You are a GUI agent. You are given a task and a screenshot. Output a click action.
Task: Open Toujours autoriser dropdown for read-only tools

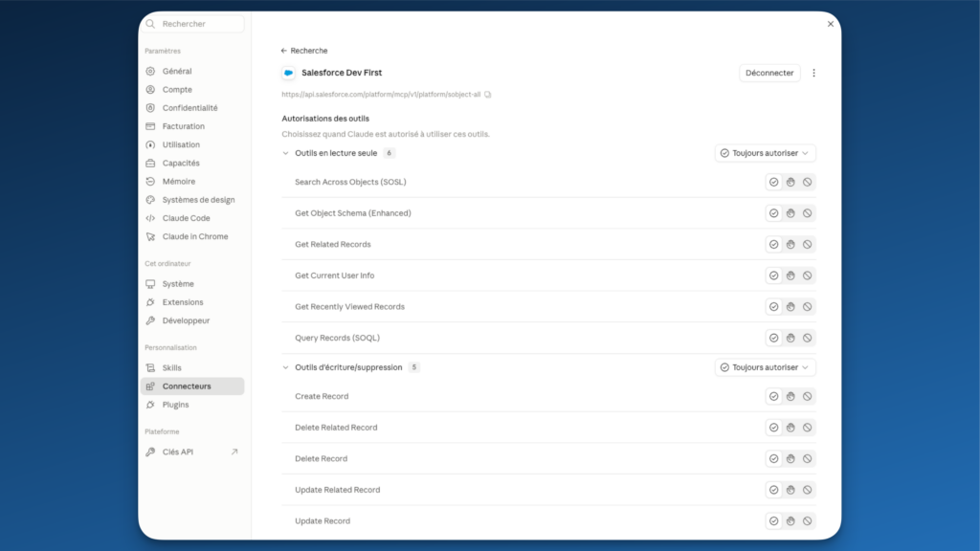coord(765,153)
